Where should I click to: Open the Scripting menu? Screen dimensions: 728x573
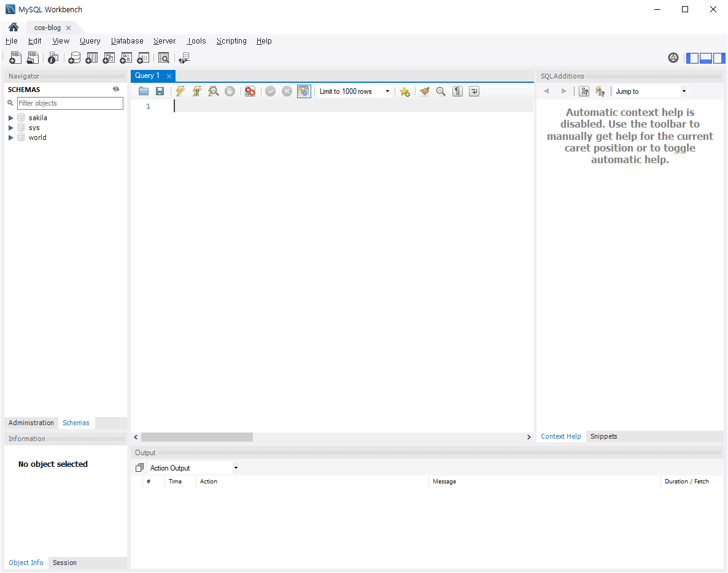coord(231,41)
